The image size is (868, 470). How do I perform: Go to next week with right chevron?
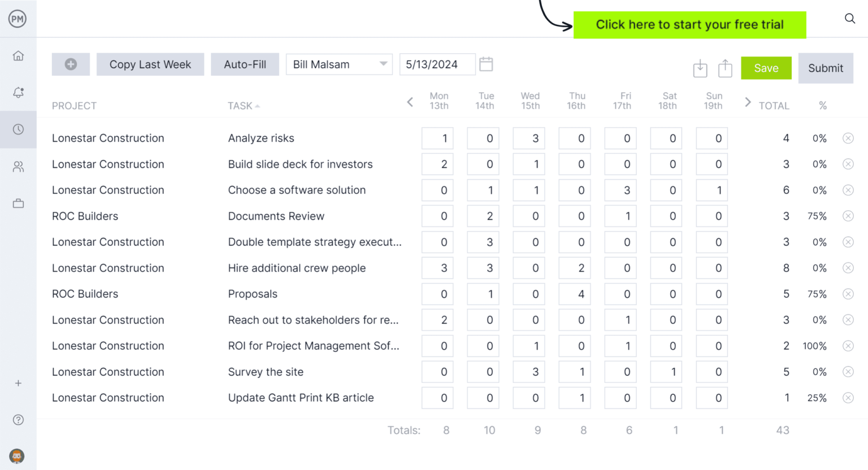click(x=748, y=102)
